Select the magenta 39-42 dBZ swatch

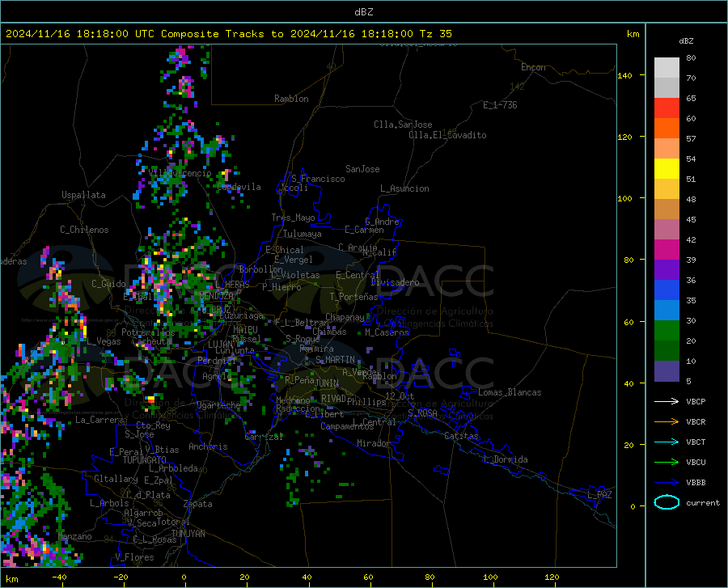pos(667,250)
